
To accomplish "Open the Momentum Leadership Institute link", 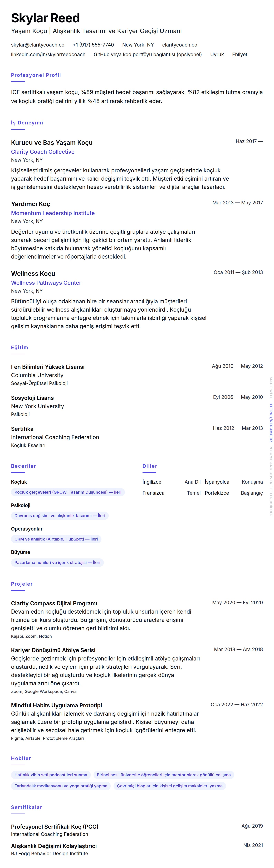I will pos(53,213).
